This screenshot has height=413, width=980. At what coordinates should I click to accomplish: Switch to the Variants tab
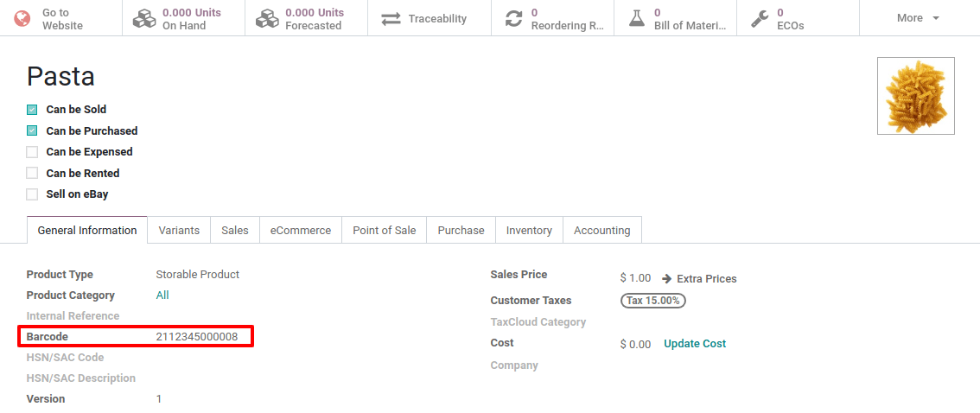coord(179,230)
